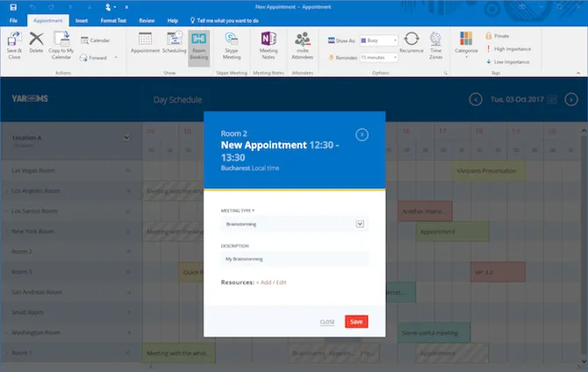Go to previous day arrow in YArooms
This screenshot has height=372, width=588.
pyautogui.click(x=476, y=99)
